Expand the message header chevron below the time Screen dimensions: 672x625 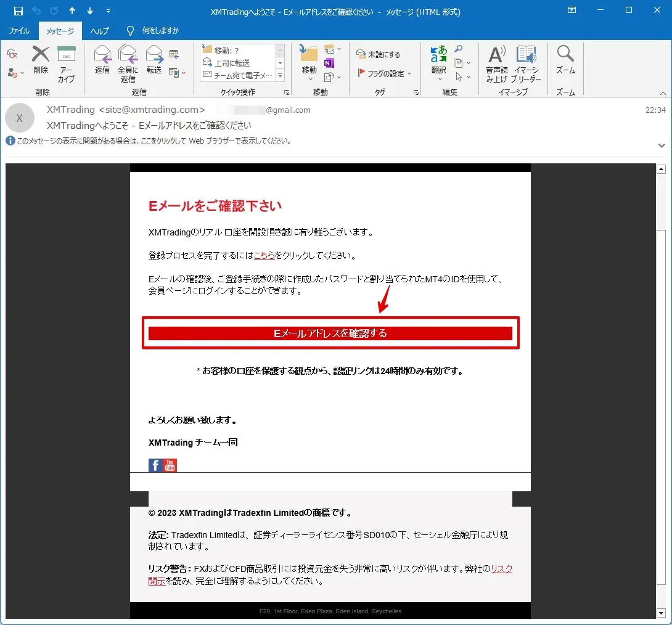click(662, 145)
